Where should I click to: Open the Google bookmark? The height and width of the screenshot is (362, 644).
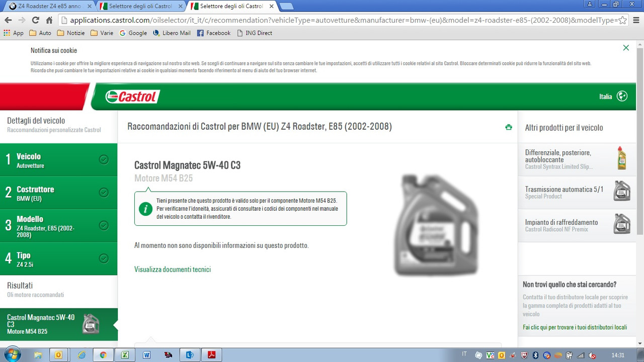(133, 33)
